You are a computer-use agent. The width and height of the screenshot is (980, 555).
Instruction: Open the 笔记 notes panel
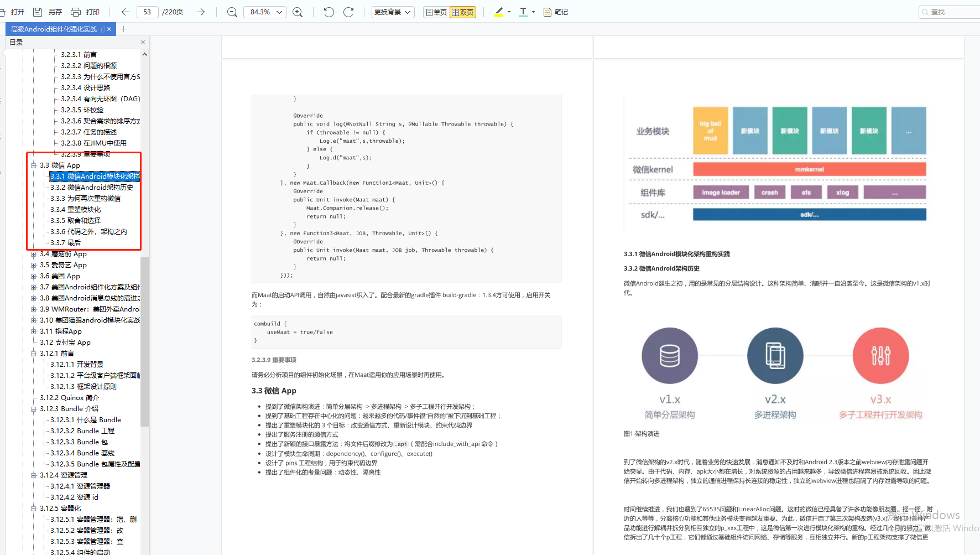(x=556, y=12)
